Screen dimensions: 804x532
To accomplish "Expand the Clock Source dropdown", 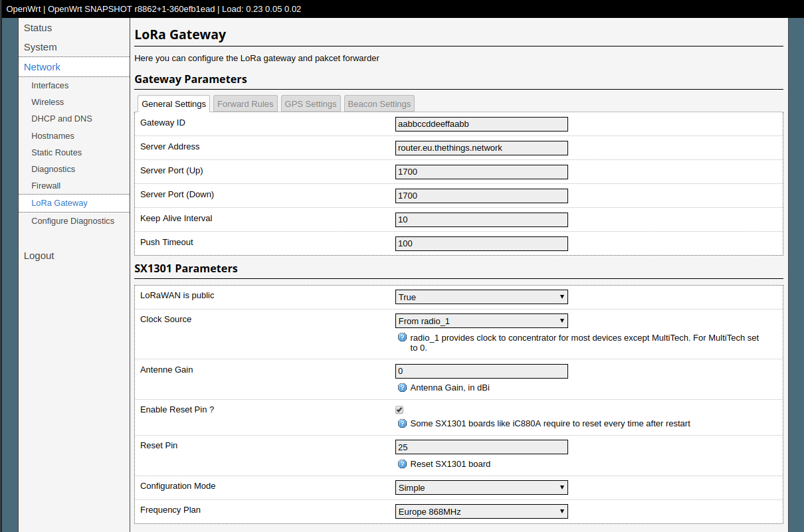I will pyautogui.click(x=481, y=321).
